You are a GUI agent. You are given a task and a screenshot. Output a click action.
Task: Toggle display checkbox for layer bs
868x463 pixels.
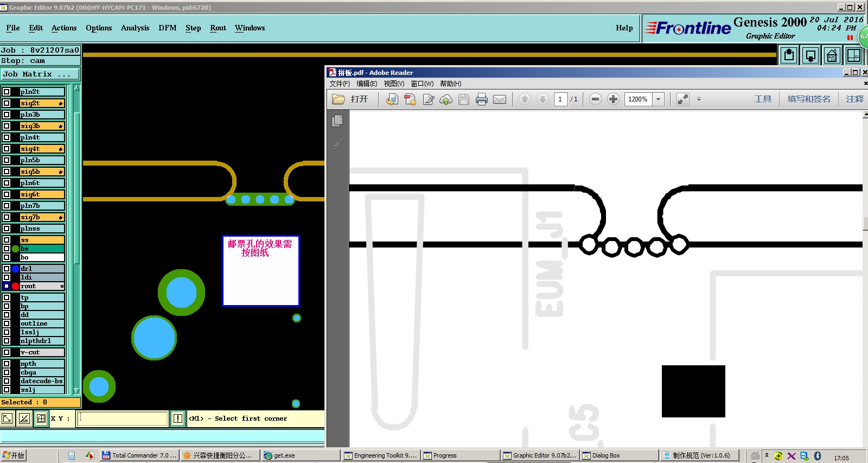click(x=7, y=249)
